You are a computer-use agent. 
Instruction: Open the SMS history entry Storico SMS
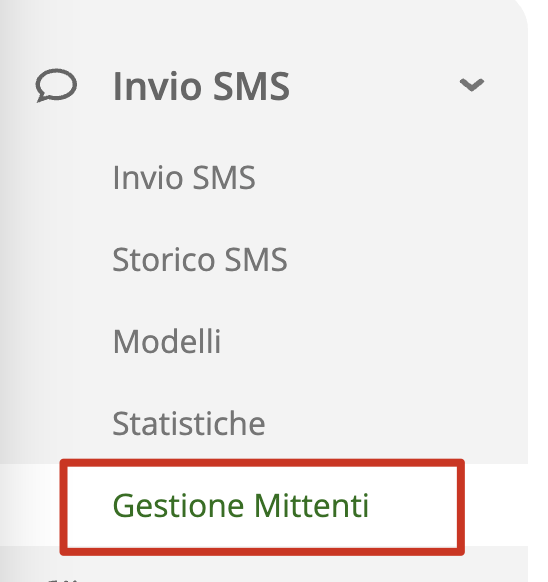pyautogui.click(x=200, y=260)
